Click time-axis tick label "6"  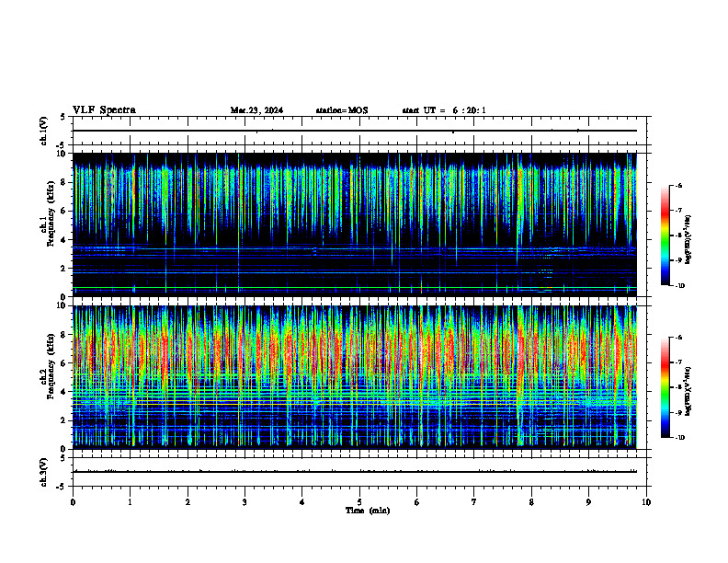coord(417,502)
